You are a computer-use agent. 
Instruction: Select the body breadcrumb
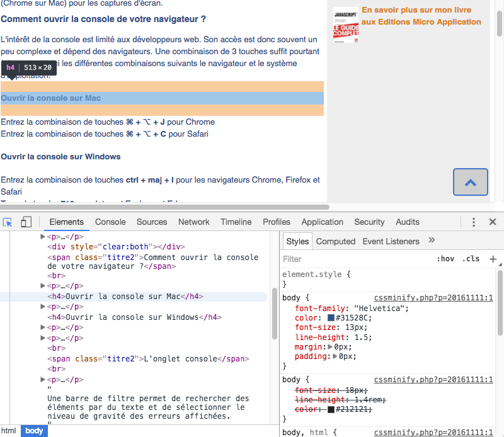click(x=34, y=431)
